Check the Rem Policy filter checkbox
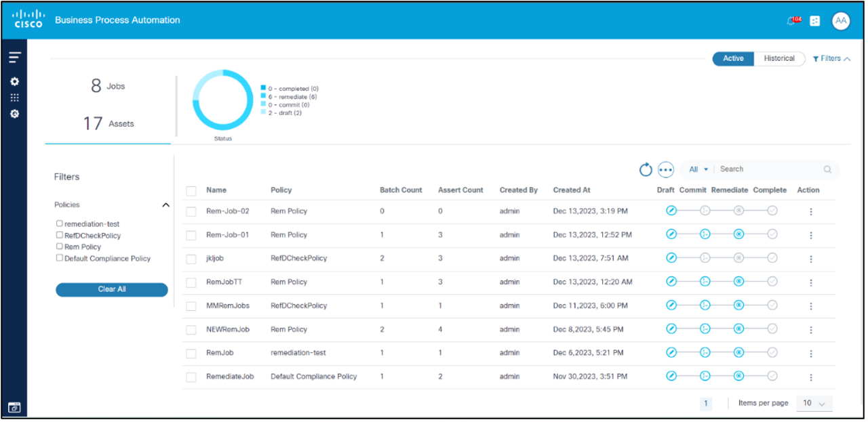The image size is (868, 422). click(60, 247)
